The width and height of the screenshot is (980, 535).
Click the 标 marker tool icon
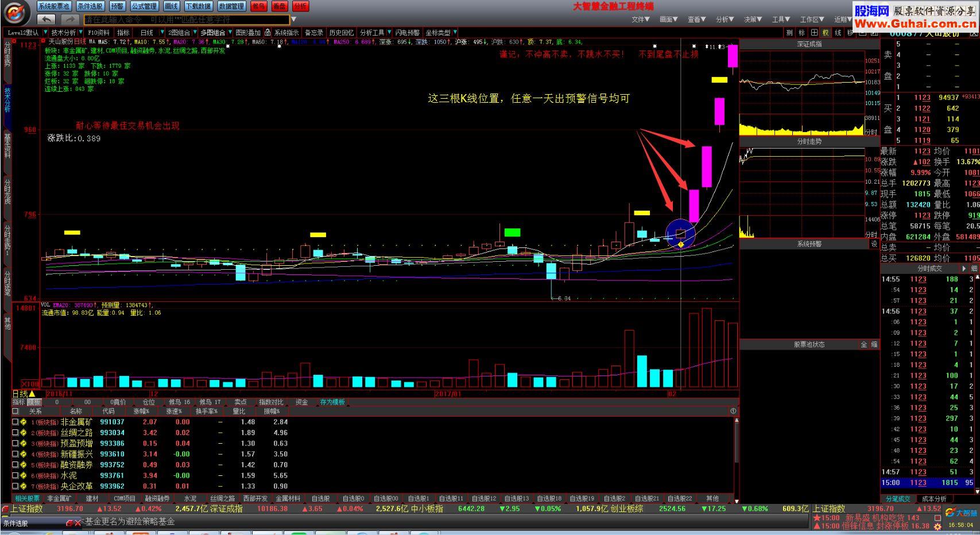[801, 33]
